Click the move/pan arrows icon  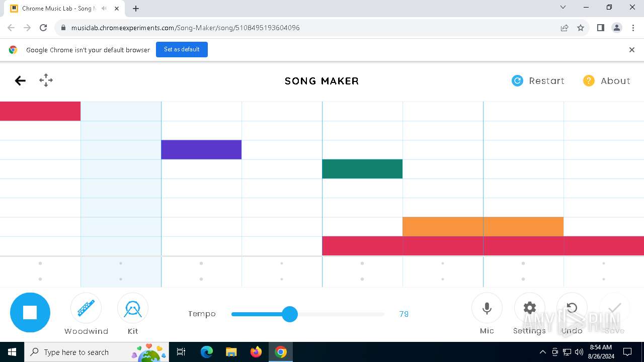coord(46,80)
